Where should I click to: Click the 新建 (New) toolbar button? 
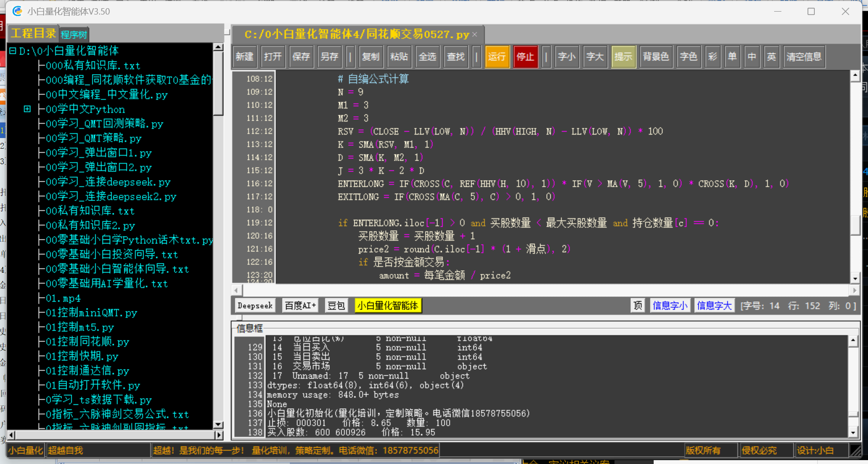click(245, 57)
